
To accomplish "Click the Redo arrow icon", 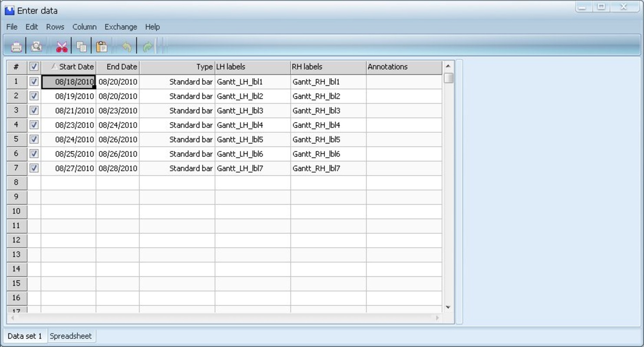I will coord(148,47).
